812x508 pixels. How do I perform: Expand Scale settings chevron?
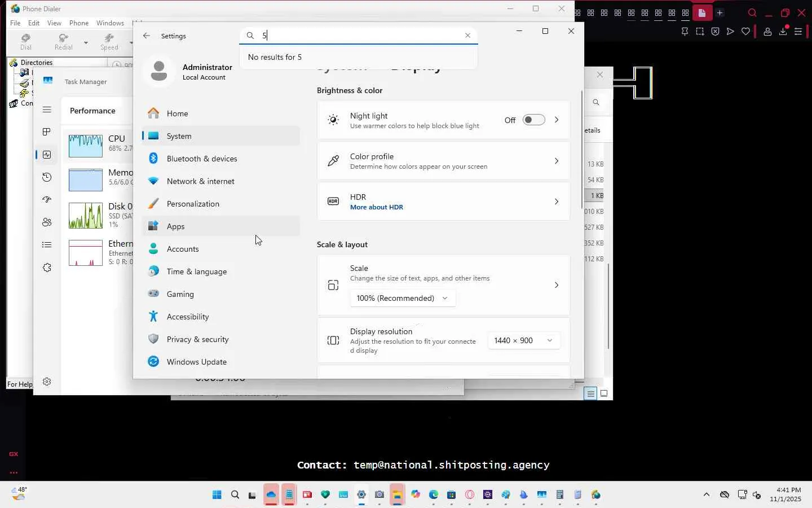557,285
